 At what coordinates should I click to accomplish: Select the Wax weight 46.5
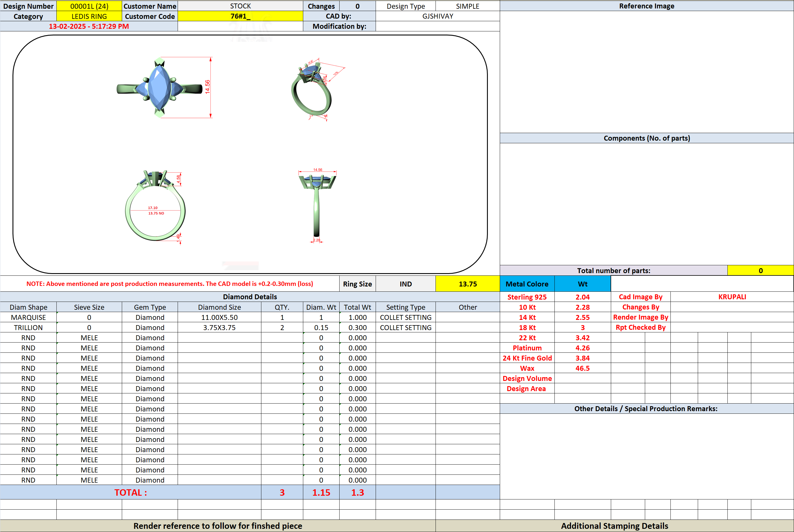tap(583, 368)
